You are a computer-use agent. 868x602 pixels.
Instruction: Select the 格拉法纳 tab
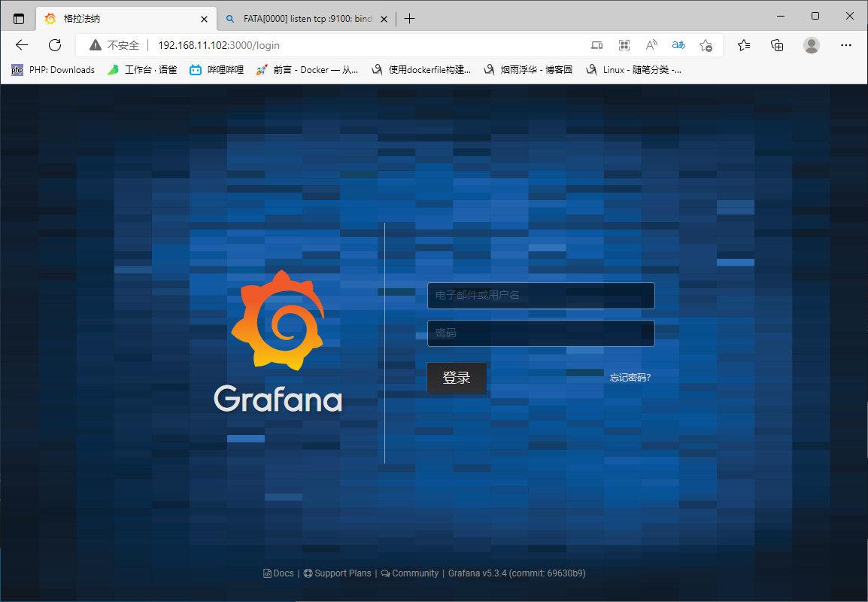point(127,19)
